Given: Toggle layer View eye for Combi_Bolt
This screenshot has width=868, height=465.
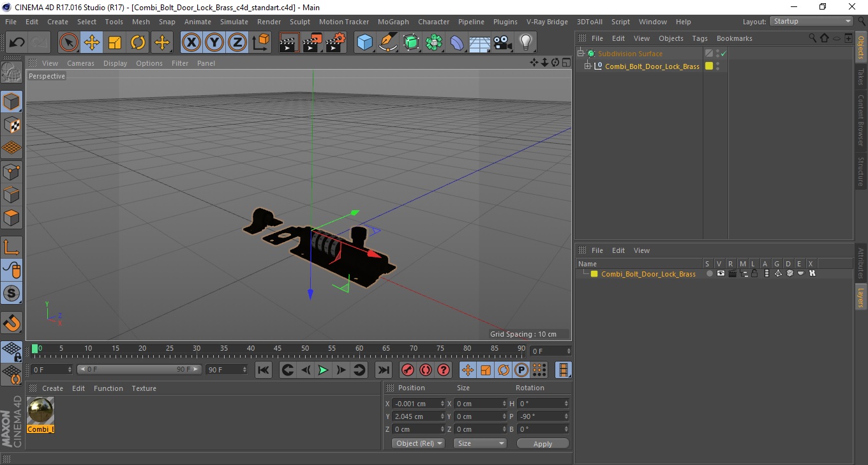Looking at the screenshot, I should pyautogui.click(x=721, y=273).
